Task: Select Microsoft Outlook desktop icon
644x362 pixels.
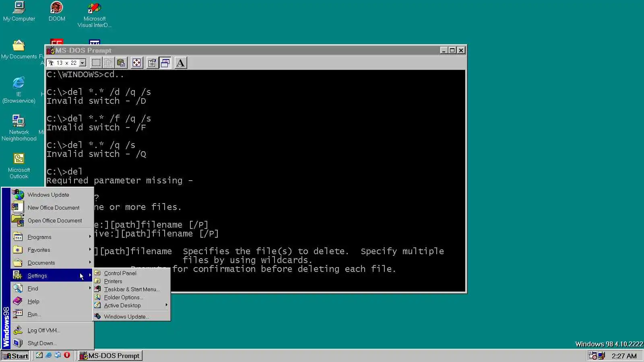Action: point(19,166)
